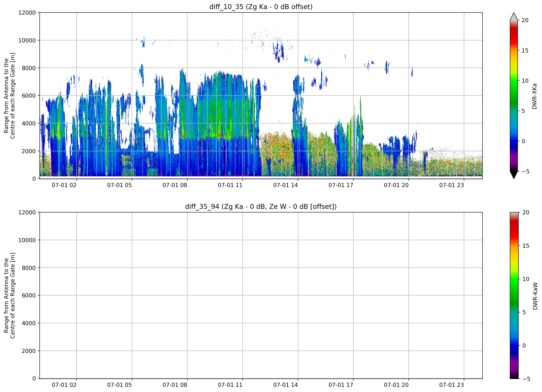This screenshot has height=392, width=542.
Task: Click the 07-01 23 tick label, bottom plot
Action: [451, 385]
